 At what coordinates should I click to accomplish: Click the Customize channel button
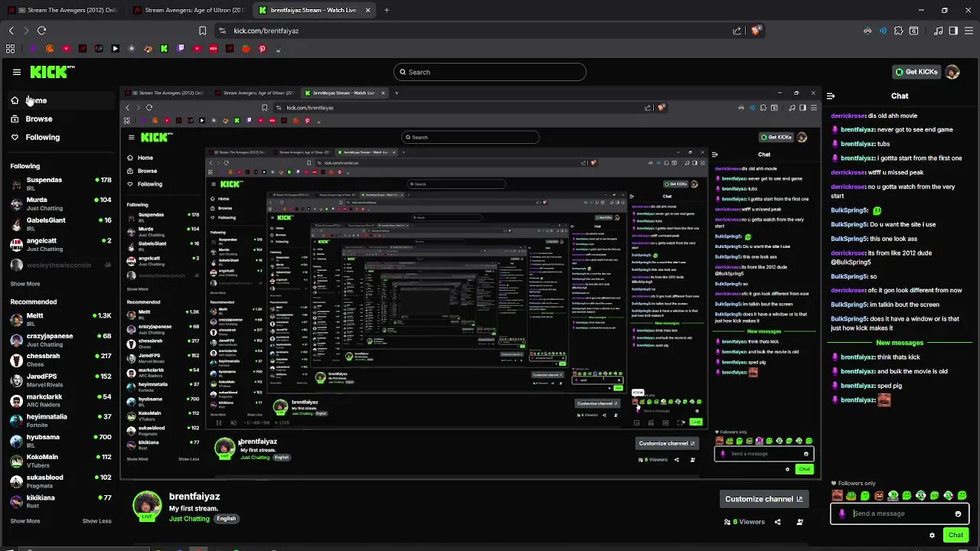[x=764, y=499]
